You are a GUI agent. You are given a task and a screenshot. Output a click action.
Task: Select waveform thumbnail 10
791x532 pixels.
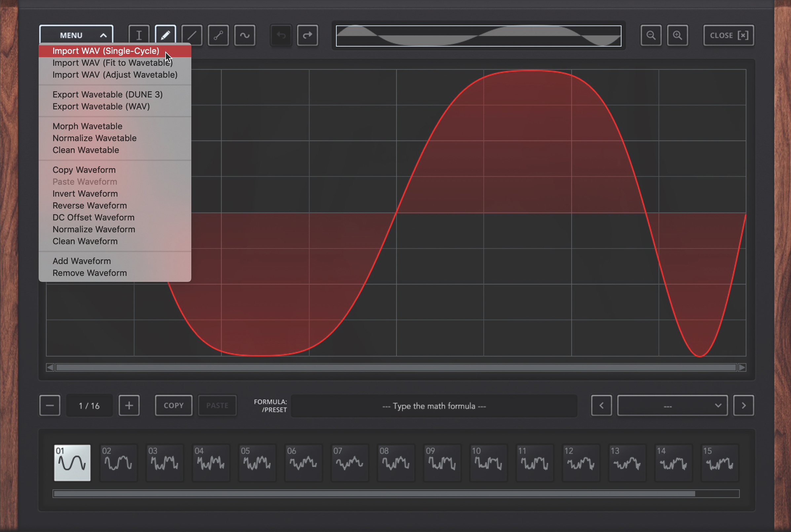coord(488,463)
